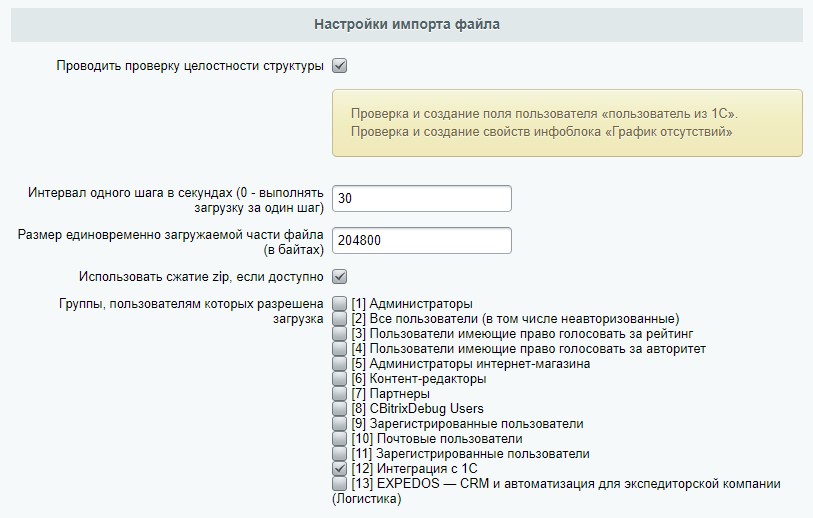Enable [10] Почтовые пользователи group
813x518 pixels.
341,439
